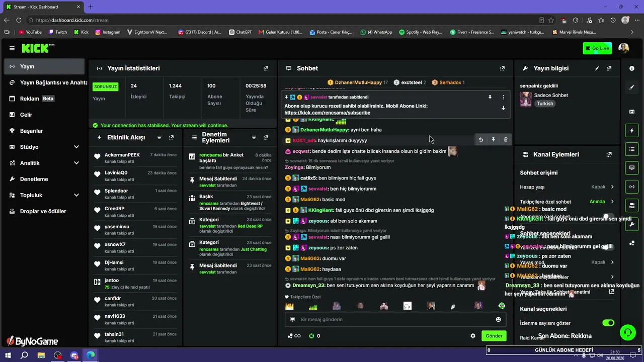644x362 pixels.
Task: Pop out the Etkinlik Akışı panel
Action: [172, 137]
